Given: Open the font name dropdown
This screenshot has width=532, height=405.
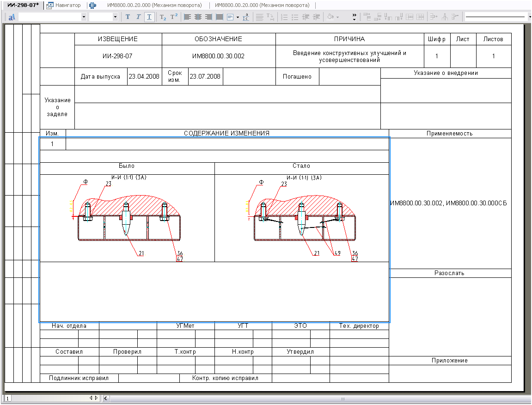Looking at the screenshot, I should click(84, 17).
